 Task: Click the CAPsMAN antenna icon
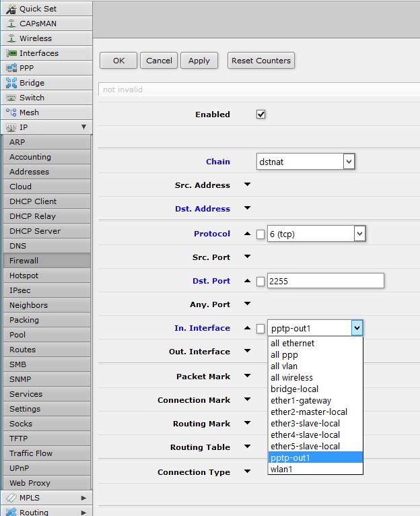click(11, 24)
